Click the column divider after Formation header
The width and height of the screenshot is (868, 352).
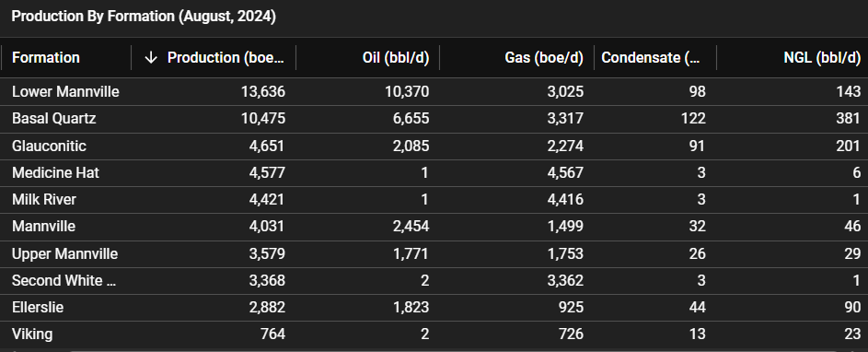click(x=132, y=58)
